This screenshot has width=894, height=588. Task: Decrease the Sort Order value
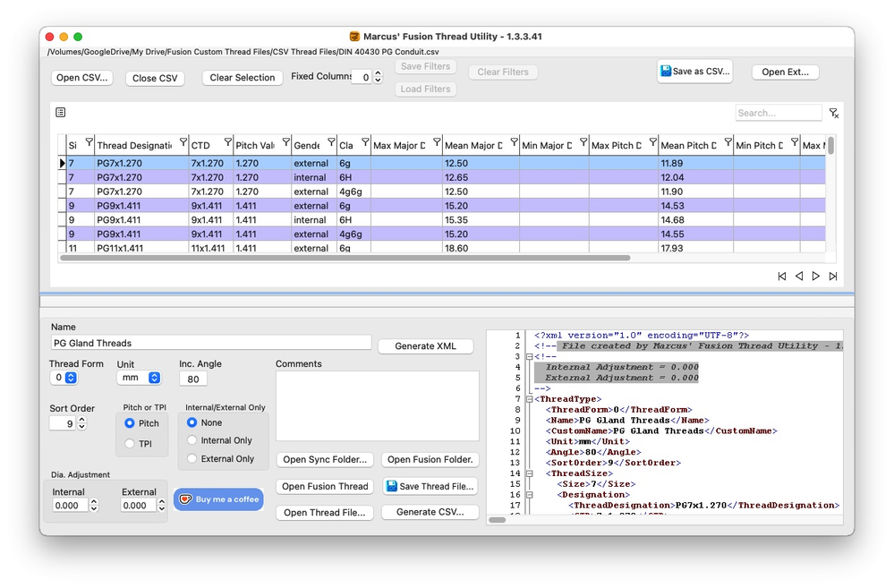pos(81,427)
